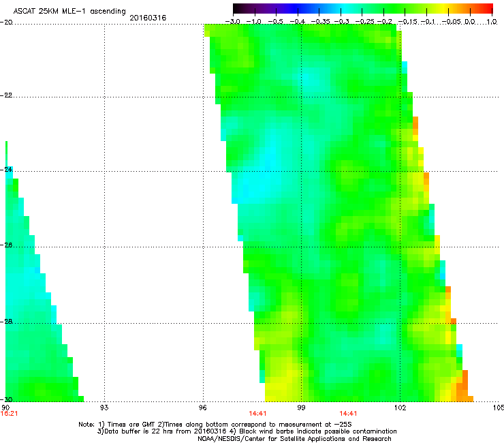504x443 pixels.
Task: Click the -22 latitude axis label
Action: pyautogui.click(x=6, y=95)
